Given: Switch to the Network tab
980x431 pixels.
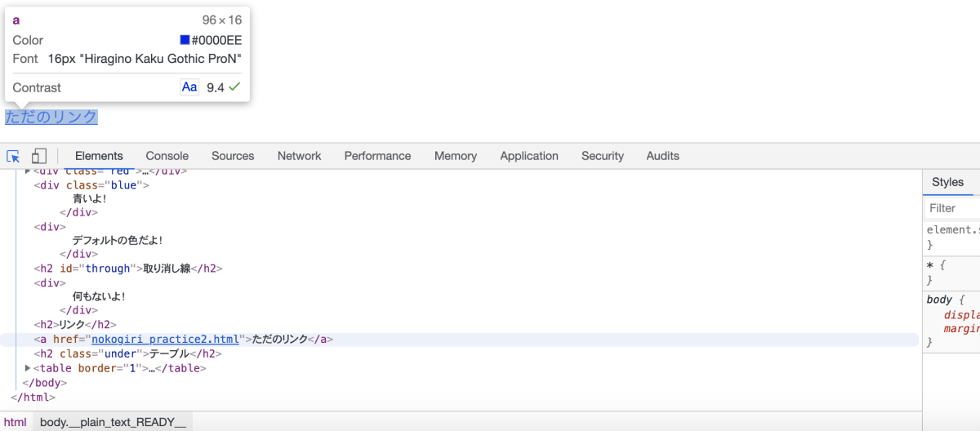Looking at the screenshot, I should tap(300, 156).
